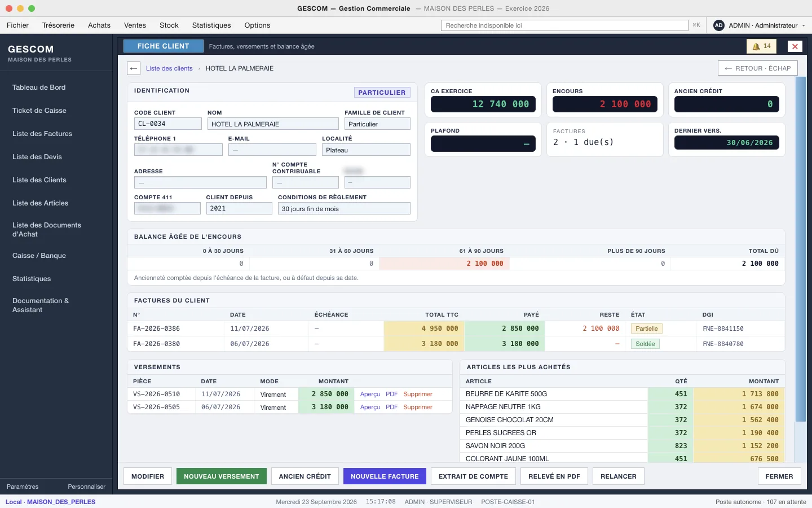Screen dimensions: 812x508
Task: Open the Fichier menu
Action: (17, 25)
